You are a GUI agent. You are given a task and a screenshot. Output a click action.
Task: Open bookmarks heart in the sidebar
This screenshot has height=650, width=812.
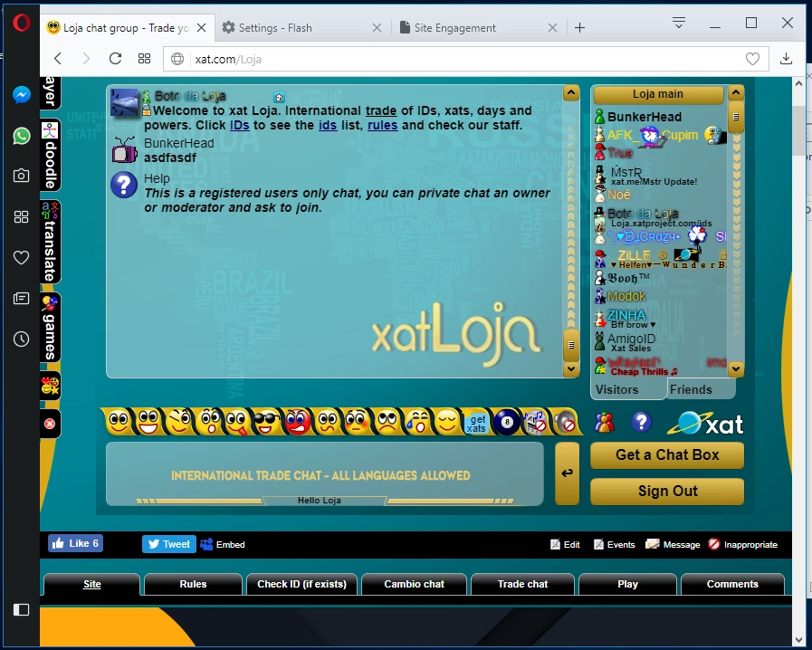click(x=21, y=257)
